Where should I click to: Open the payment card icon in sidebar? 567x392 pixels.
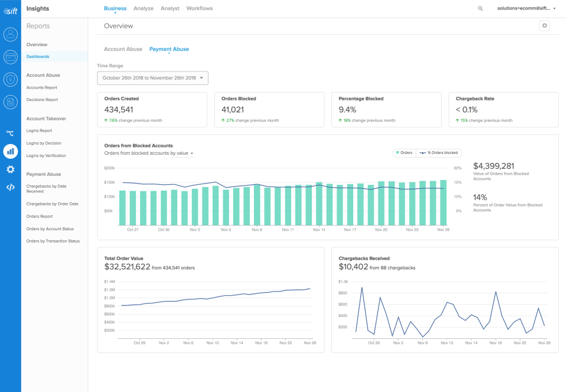pos(10,57)
